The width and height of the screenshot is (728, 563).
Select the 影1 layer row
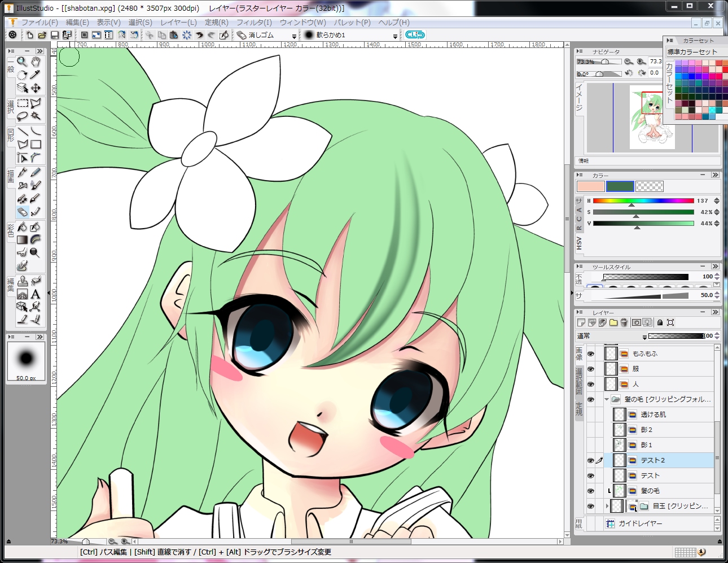[x=659, y=445]
